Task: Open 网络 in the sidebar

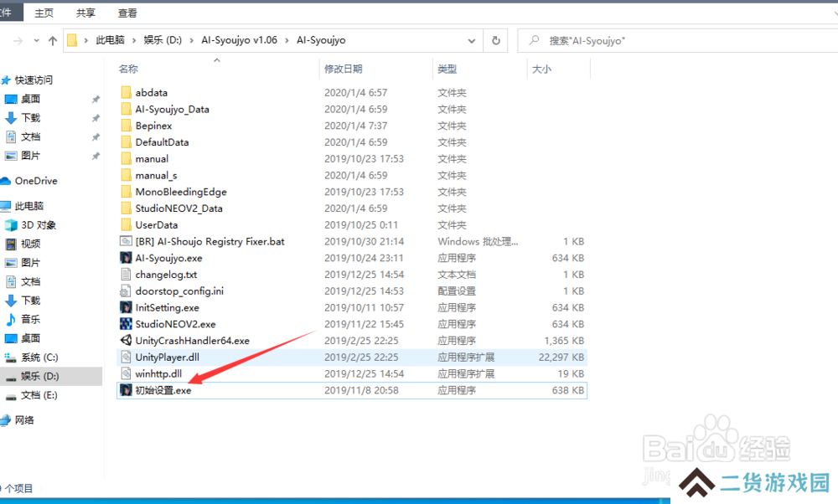Action: (24, 420)
